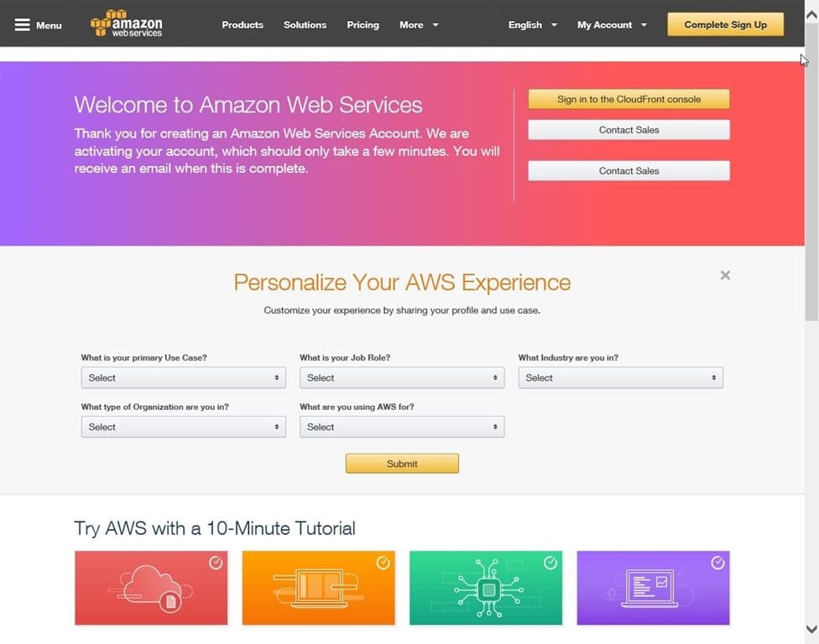Open the orange laptop tutorial card
Image resolution: width=819 pixels, height=644 pixels.
coord(319,588)
